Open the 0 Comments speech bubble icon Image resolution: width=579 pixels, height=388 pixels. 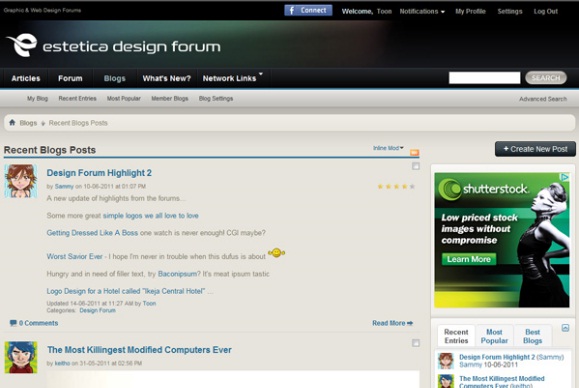point(13,323)
